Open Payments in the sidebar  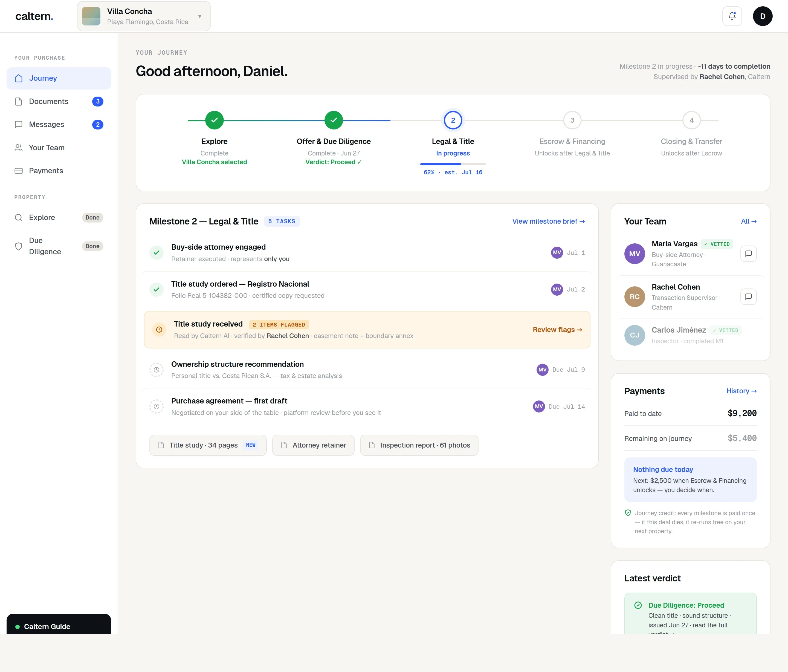[x=59, y=171]
